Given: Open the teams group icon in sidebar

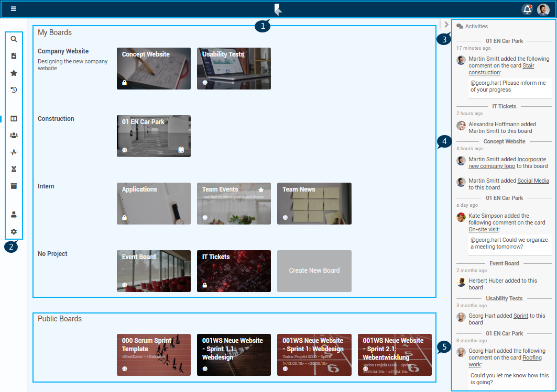Looking at the screenshot, I should (14, 136).
